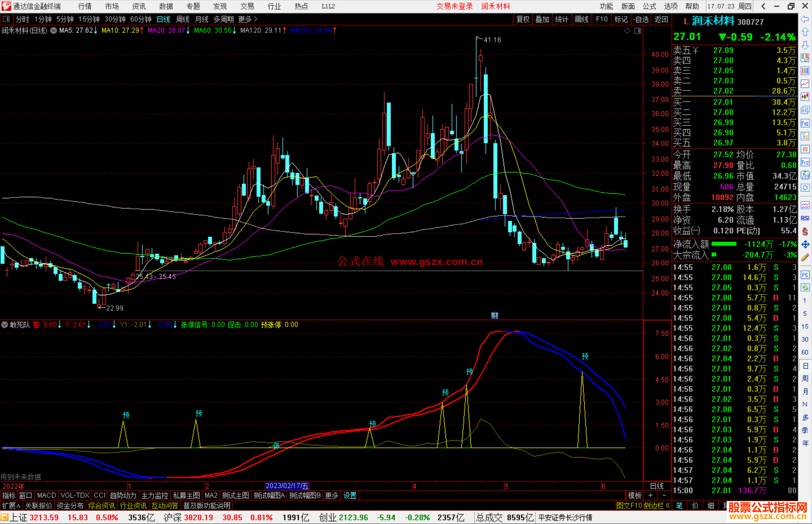This screenshot has height=524, width=812.
Task: Click the green 净流入额 progress bar
Action: (724, 244)
